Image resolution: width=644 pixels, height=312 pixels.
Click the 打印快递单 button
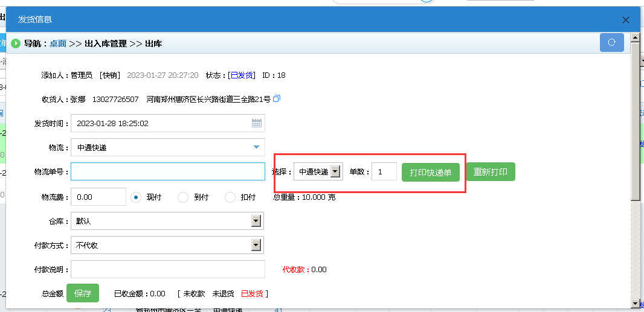(430, 172)
